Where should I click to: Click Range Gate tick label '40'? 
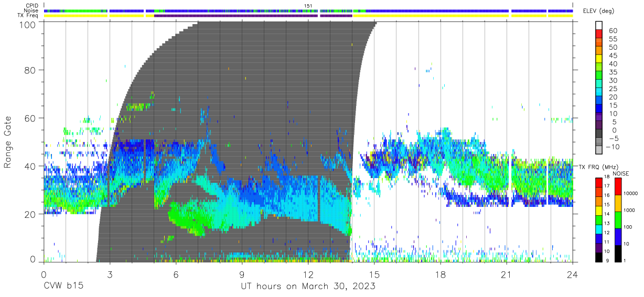(30, 166)
